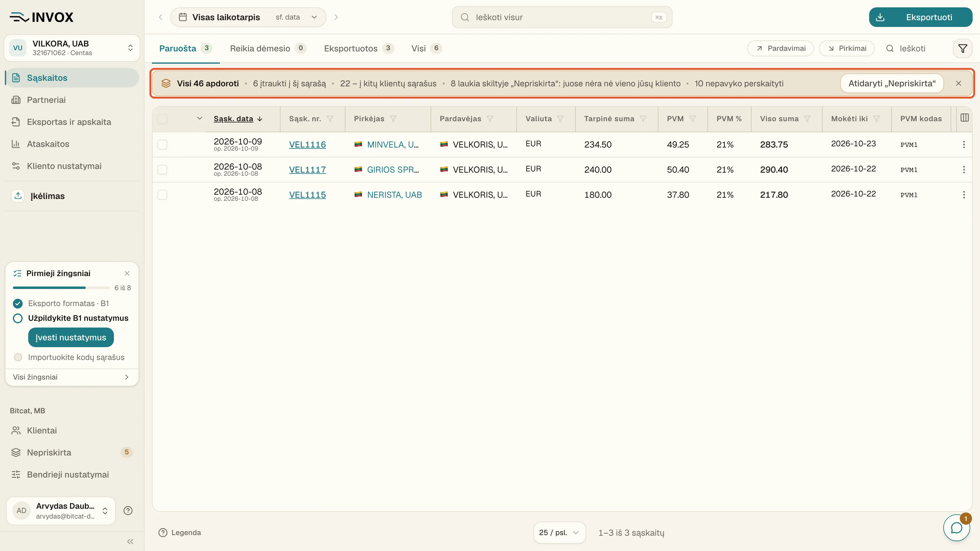
Task: Go to the previous period arrow
Action: pyautogui.click(x=160, y=17)
